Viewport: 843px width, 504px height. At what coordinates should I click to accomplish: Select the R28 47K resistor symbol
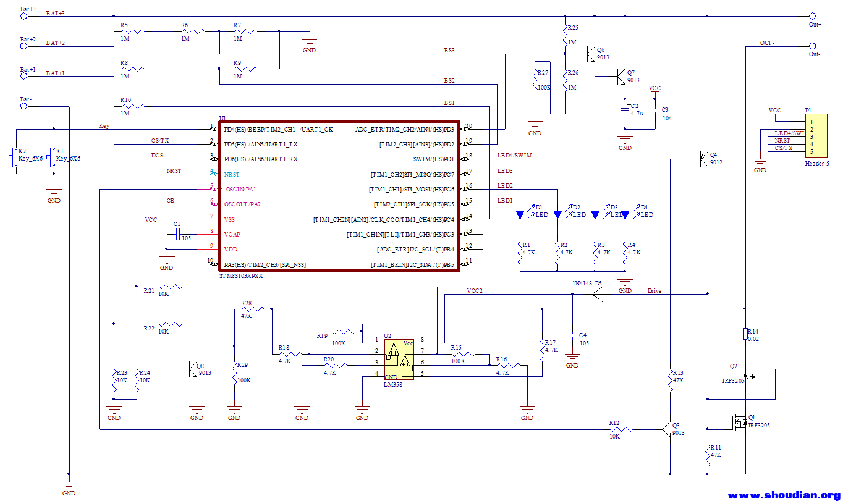tap(252, 309)
